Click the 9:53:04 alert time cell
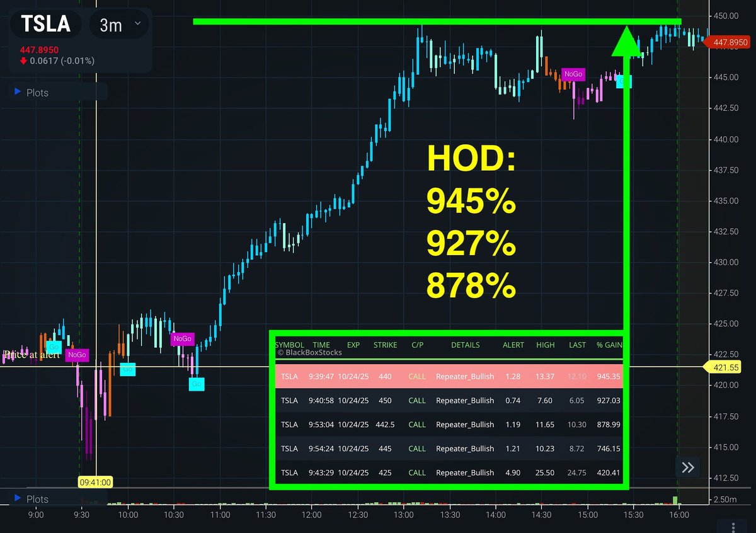Image resolution: width=756 pixels, height=533 pixels. click(321, 425)
